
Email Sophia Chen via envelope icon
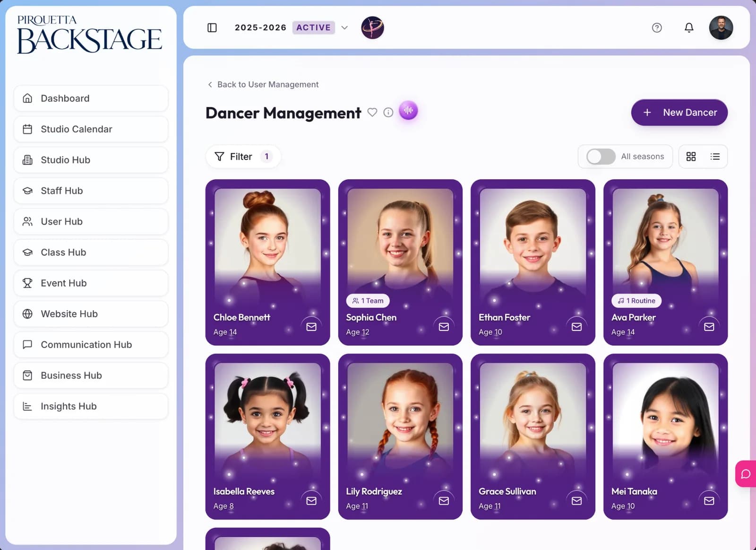pyautogui.click(x=444, y=327)
